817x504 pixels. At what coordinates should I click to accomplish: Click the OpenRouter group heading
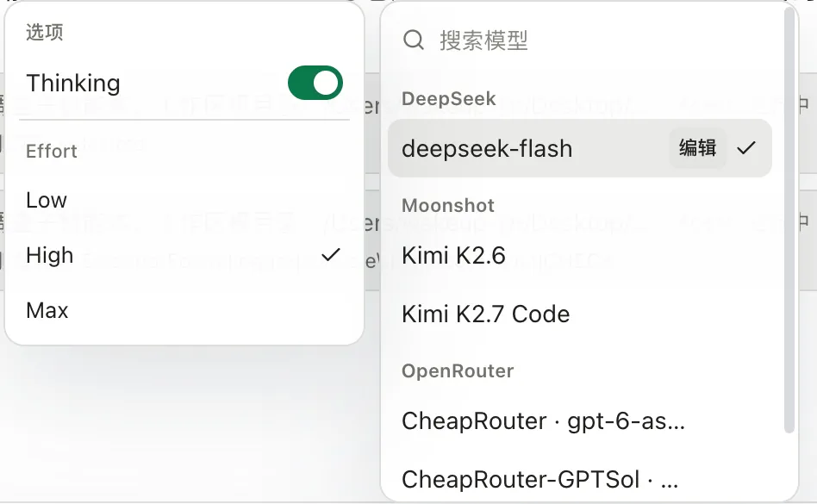[x=458, y=370]
